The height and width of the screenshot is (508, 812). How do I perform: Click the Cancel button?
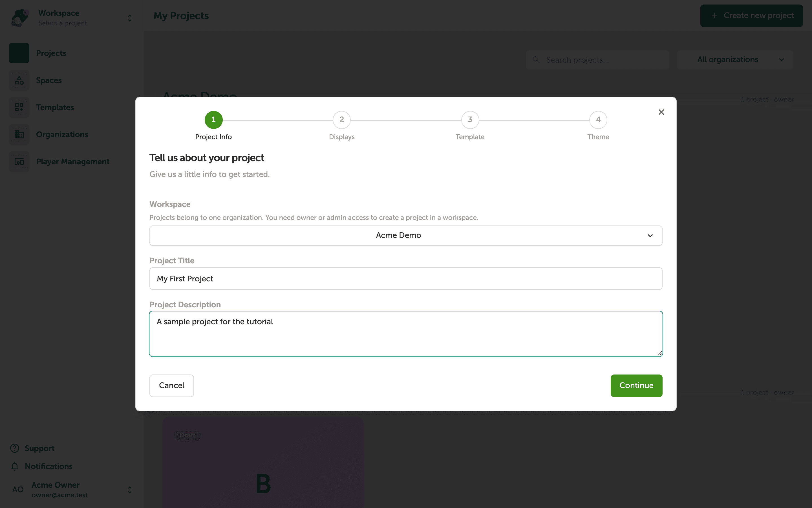pyautogui.click(x=171, y=385)
